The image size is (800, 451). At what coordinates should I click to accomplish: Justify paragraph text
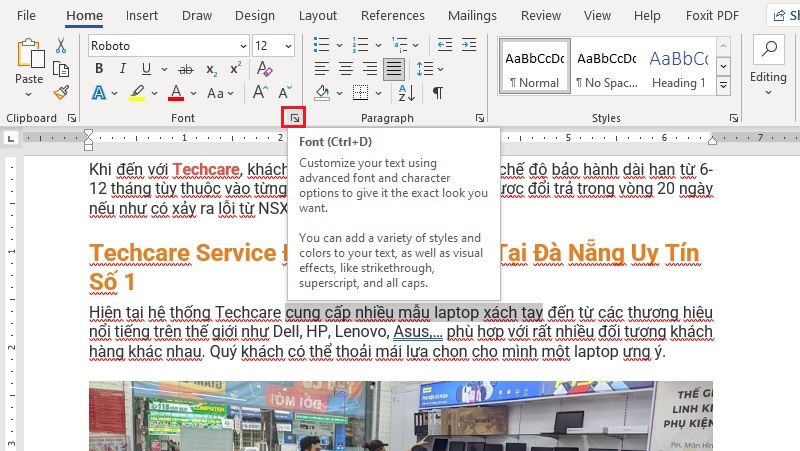[394, 69]
